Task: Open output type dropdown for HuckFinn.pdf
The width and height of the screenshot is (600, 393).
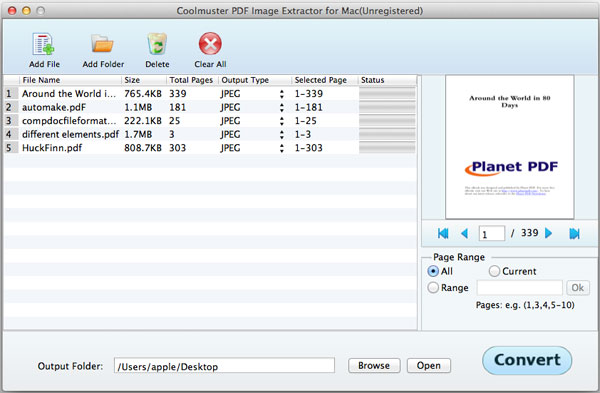Action: [282, 148]
